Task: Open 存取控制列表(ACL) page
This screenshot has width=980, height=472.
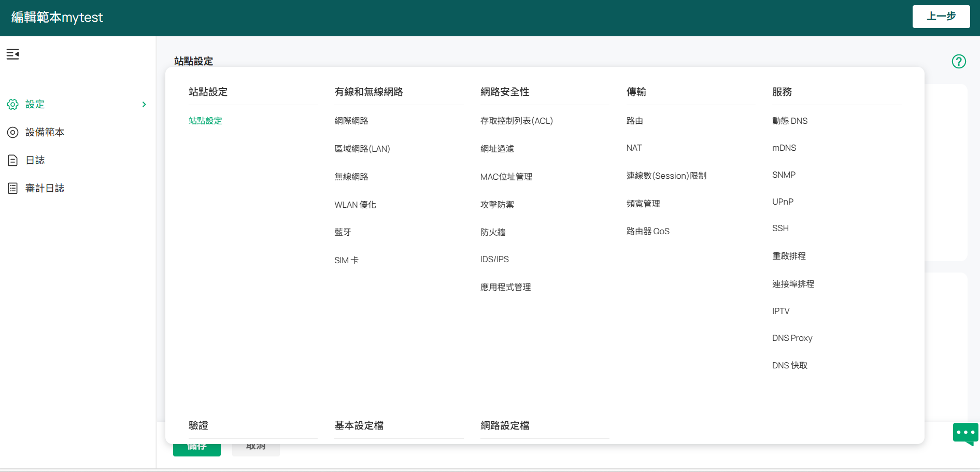Action: click(x=517, y=121)
